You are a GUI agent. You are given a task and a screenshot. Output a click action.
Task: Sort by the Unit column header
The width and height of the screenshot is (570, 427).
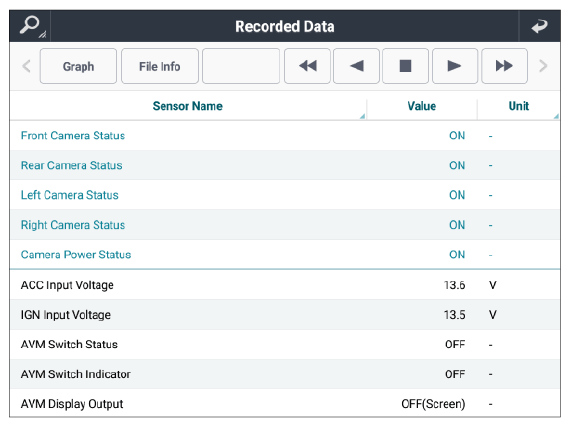point(518,106)
